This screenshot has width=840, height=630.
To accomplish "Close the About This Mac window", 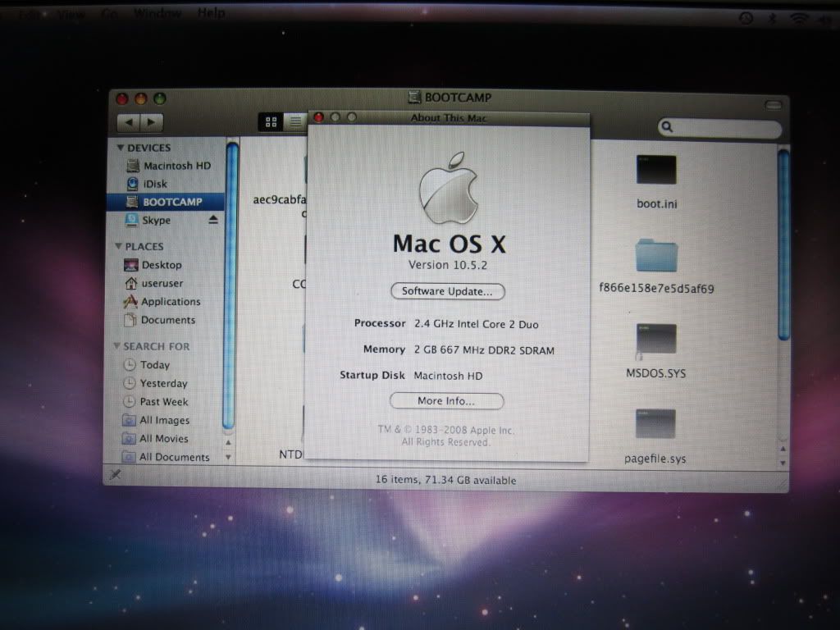I will pos(319,117).
